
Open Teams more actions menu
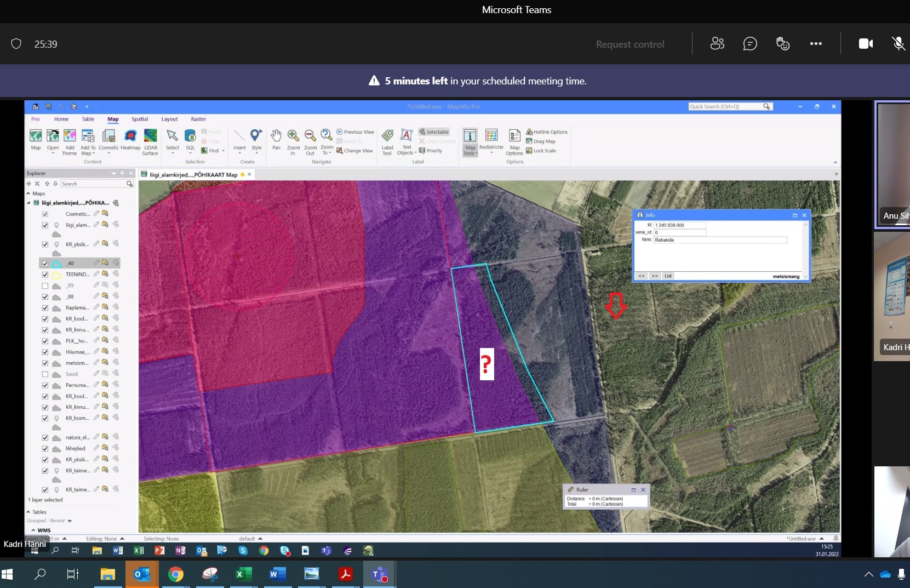point(816,44)
